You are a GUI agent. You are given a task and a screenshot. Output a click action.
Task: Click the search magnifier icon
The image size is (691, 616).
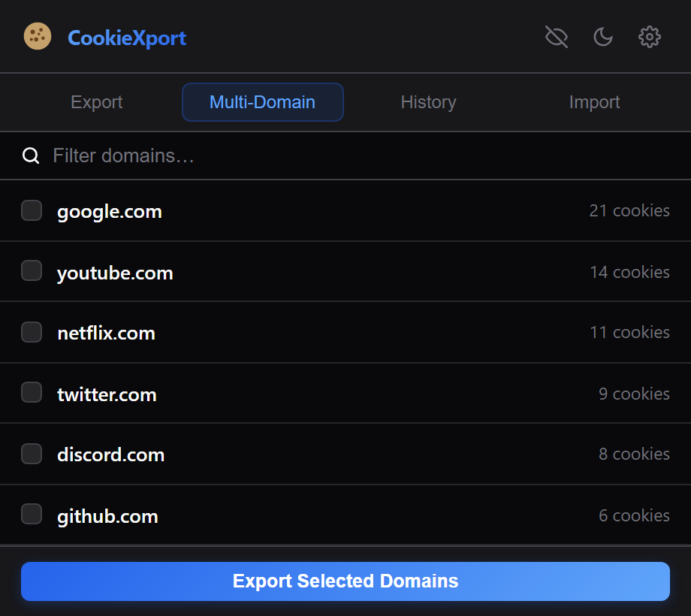(31, 156)
